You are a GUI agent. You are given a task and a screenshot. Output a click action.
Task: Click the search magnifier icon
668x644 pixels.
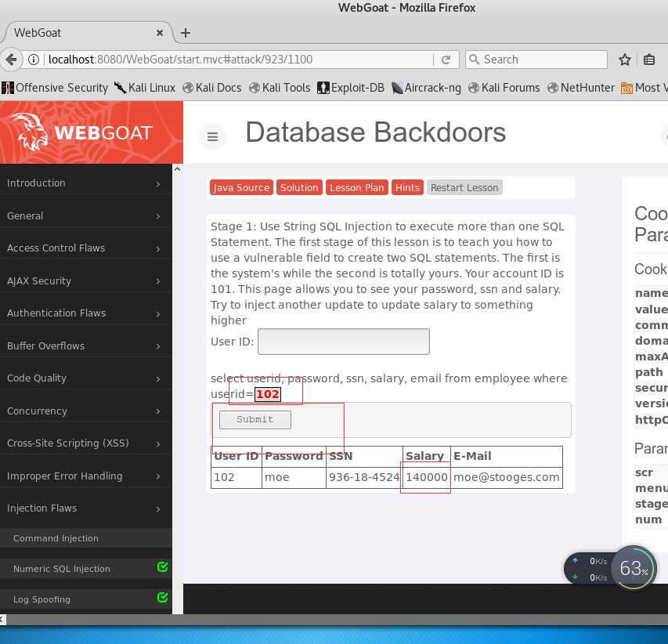click(474, 60)
